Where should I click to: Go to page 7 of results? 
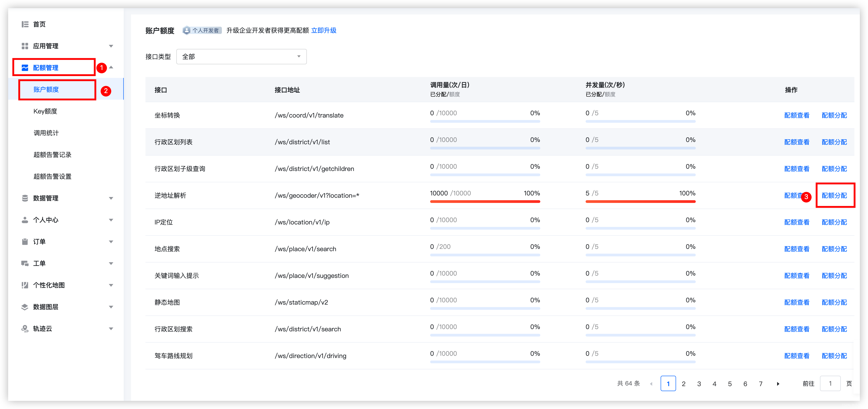[761, 384]
